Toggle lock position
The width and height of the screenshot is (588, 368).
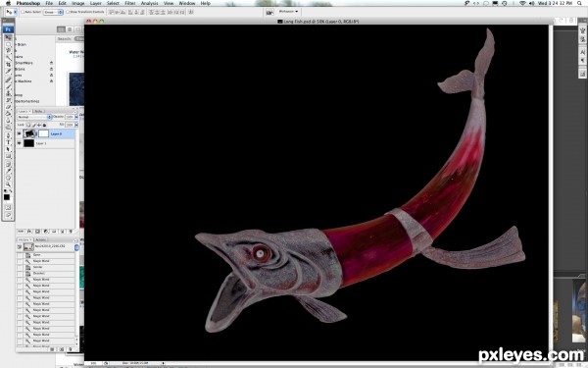[x=39, y=125]
